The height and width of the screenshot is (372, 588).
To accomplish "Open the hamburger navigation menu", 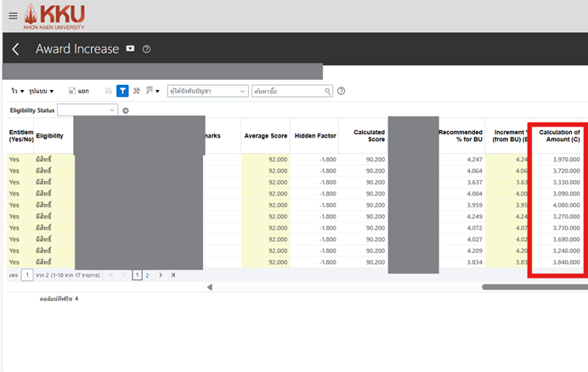I will [x=12, y=15].
